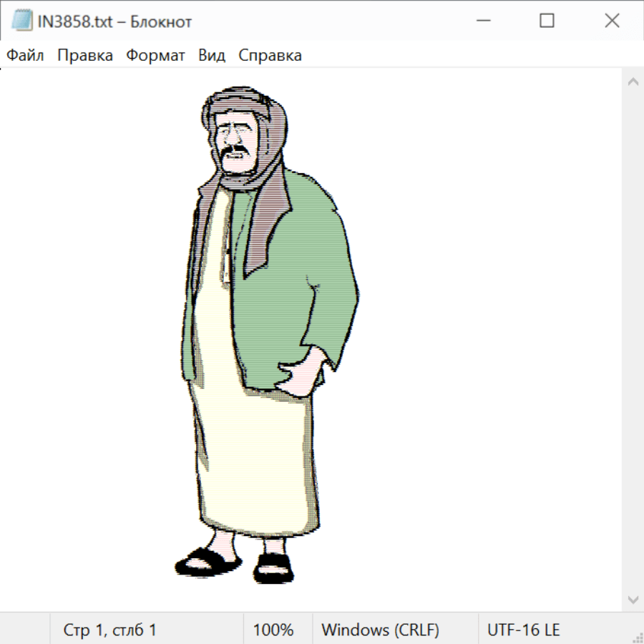Open the Формат menu
This screenshot has width=644, height=644.
[x=155, y=56]
